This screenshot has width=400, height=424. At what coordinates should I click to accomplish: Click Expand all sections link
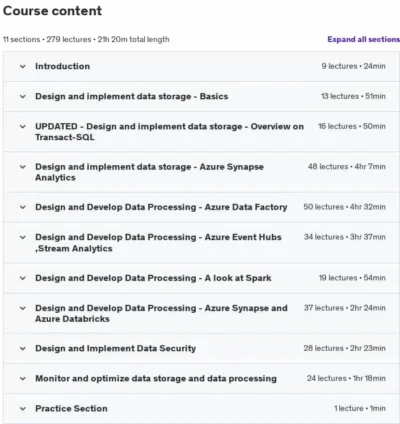tap(363, 39)
